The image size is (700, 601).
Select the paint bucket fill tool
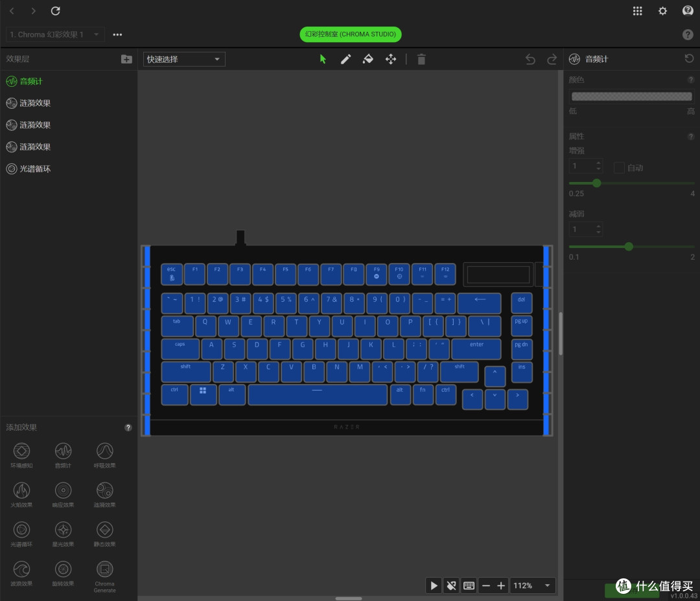[x=368, y=59]
